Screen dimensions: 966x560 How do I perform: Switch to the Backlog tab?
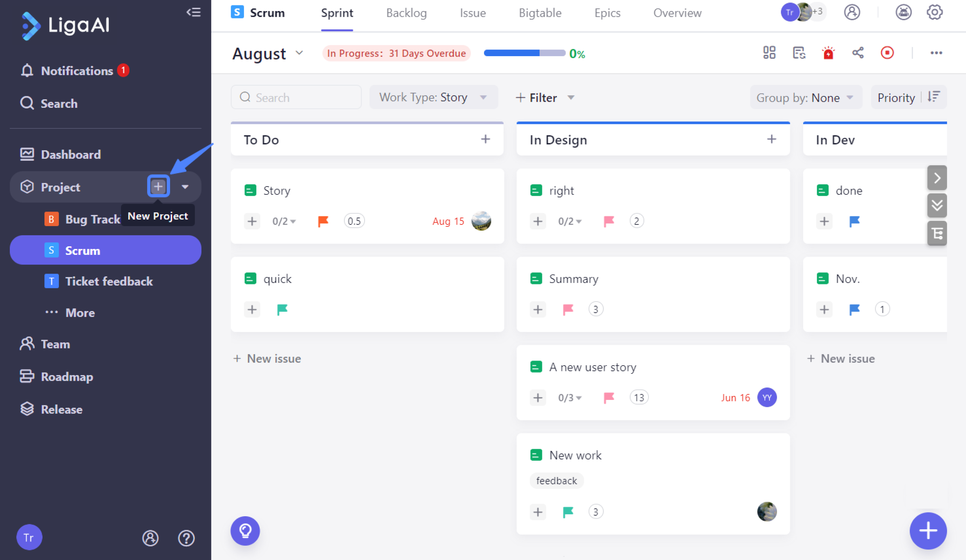coord(406,13)
